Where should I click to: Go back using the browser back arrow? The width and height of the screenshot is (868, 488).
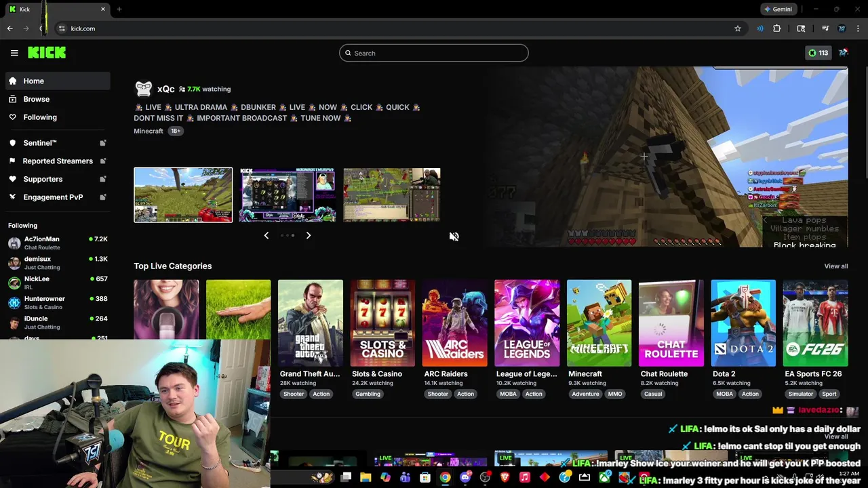pyautogui.click(x=9, y=28)
